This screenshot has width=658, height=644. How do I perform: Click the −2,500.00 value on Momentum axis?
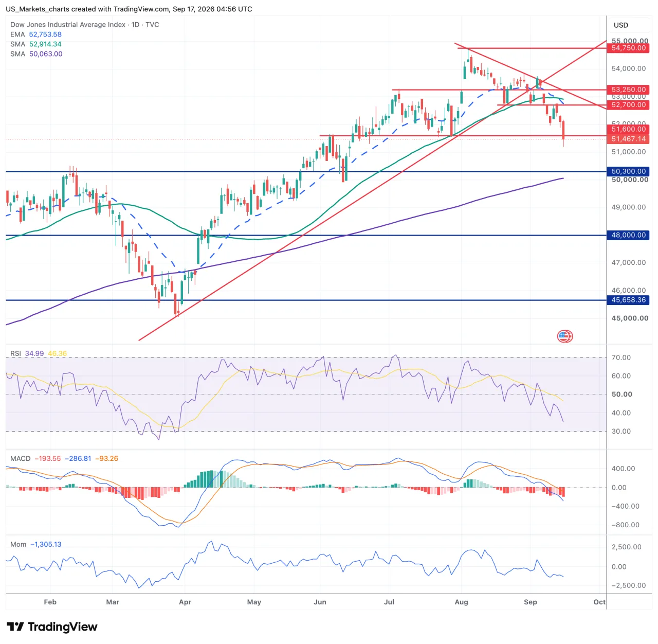(629, 585)
